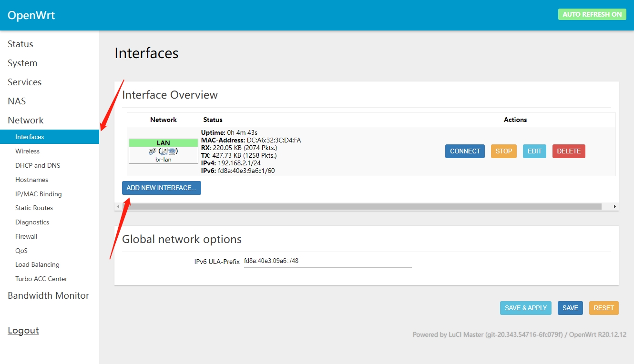This screenshot has width=634, height=364.
Task: Toggle the AUTO REFRESH ON indicator
Action: click(x=592, y=14)
